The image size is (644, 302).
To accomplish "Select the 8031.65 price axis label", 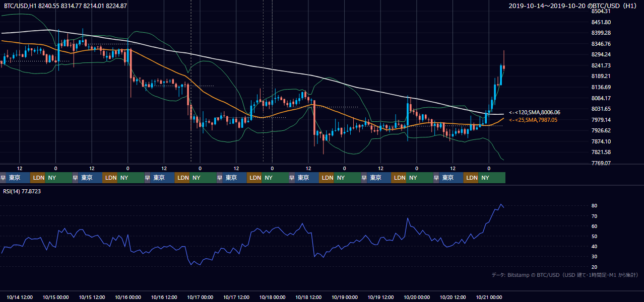I will (601, 109).
